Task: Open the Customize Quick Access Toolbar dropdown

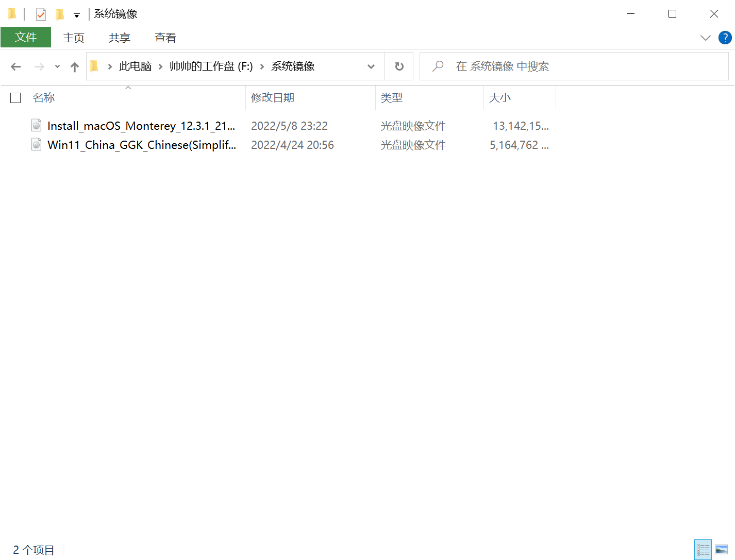Action: click(77, 15)
